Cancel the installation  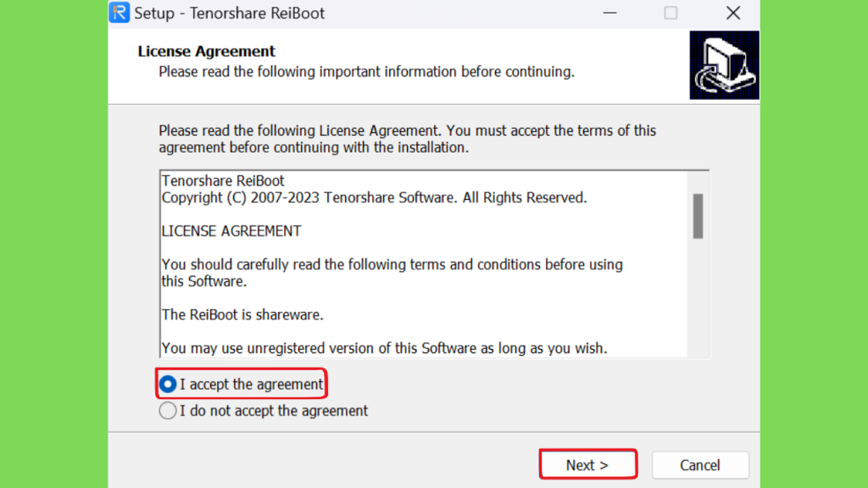pyautogui.click(x=700, y=465)
